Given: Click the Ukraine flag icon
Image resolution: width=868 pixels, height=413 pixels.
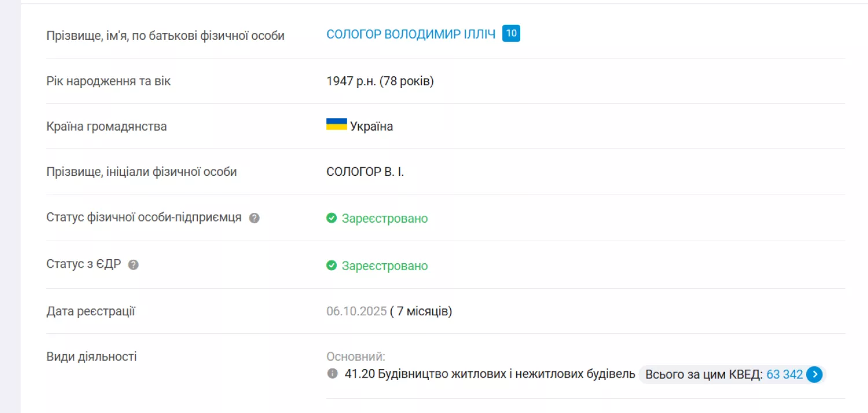Looking at the screenshot, I should click(337, 124).
